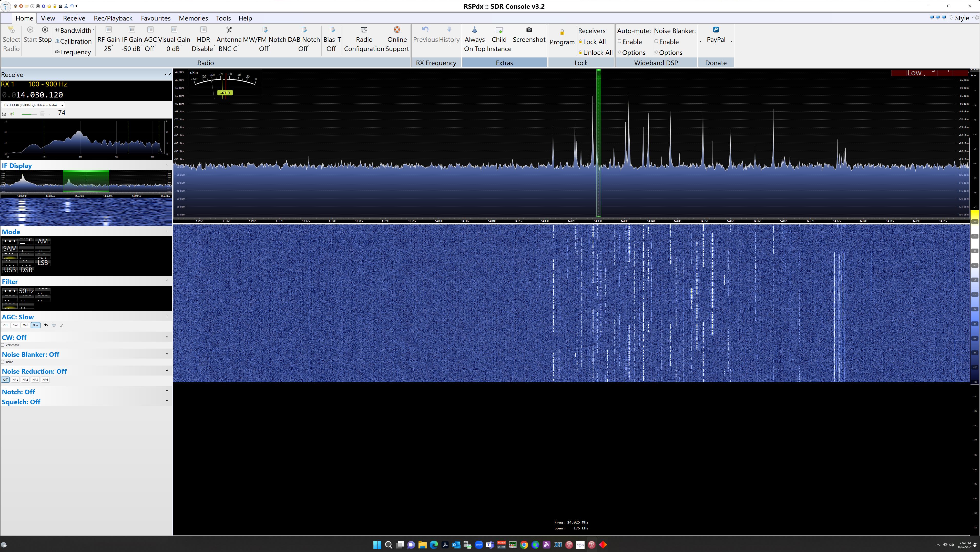980x552 pixels.
Task: Tick the Auto-mute Enable checkbox
Action: [619, 42]
